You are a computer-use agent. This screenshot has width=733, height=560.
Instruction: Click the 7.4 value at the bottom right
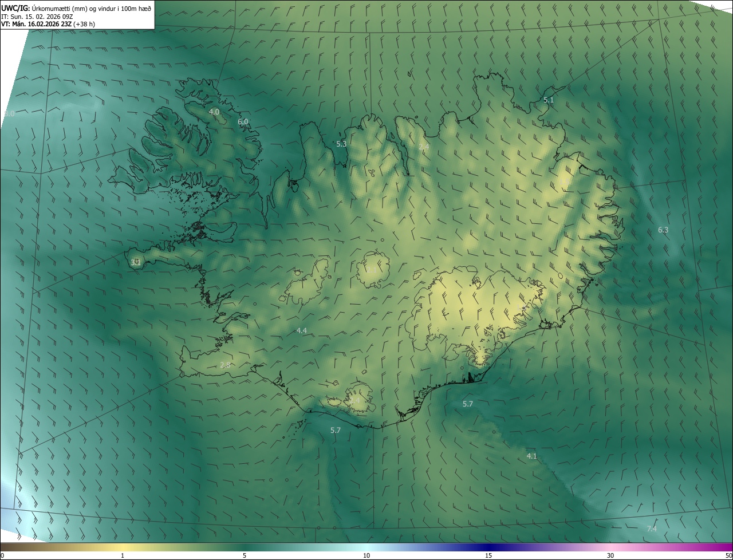coord(651,529)
